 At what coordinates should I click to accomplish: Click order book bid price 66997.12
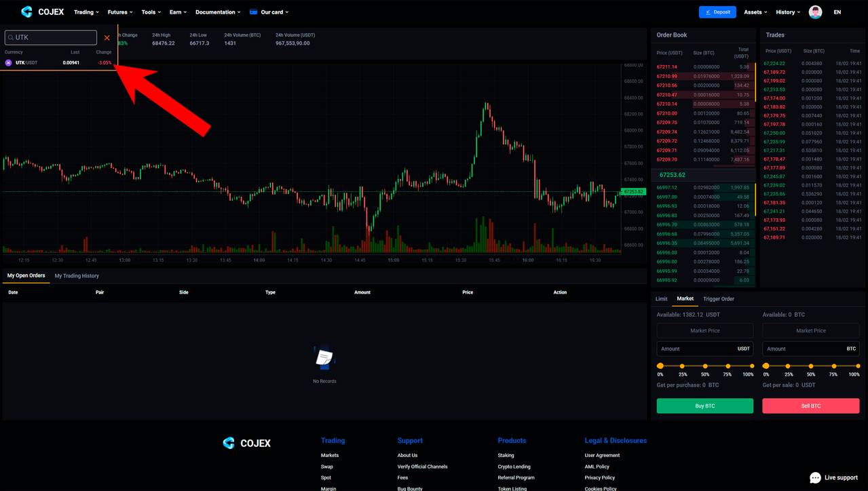(x=666, y=187)
